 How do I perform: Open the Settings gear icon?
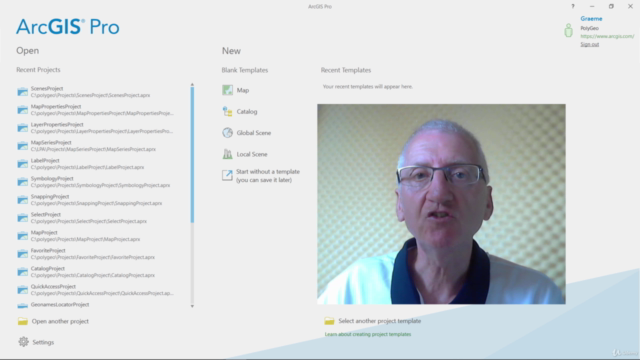[x=23, y=342]
